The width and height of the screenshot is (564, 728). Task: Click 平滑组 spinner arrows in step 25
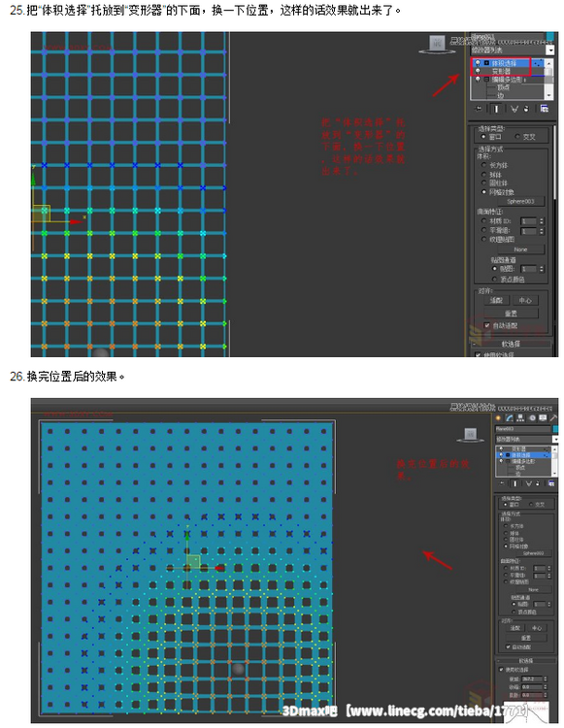tap(542, 231)
